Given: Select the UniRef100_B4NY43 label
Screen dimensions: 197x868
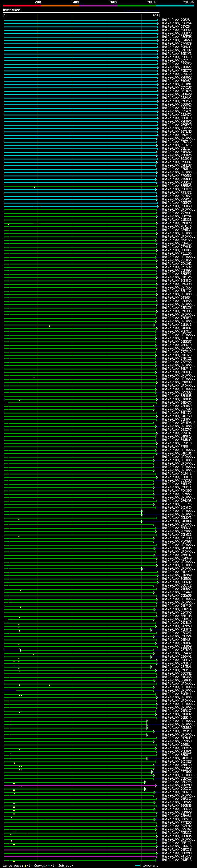Looking at the screenshot, I should [x=176, y=369].
